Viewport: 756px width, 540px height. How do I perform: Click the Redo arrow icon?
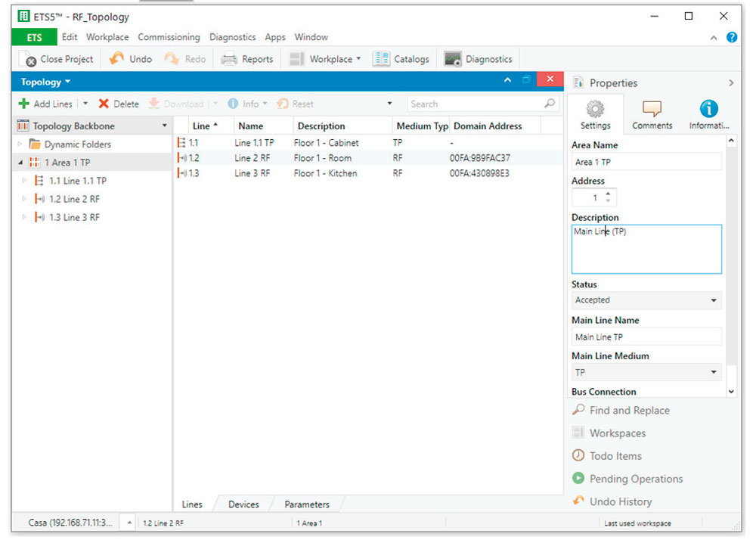[172, 58]
